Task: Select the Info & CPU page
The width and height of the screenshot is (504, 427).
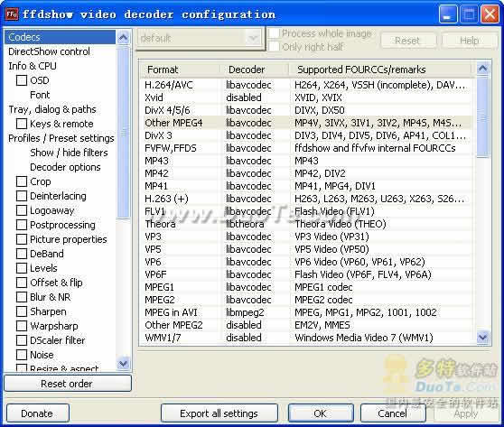Action: point(33,66)
